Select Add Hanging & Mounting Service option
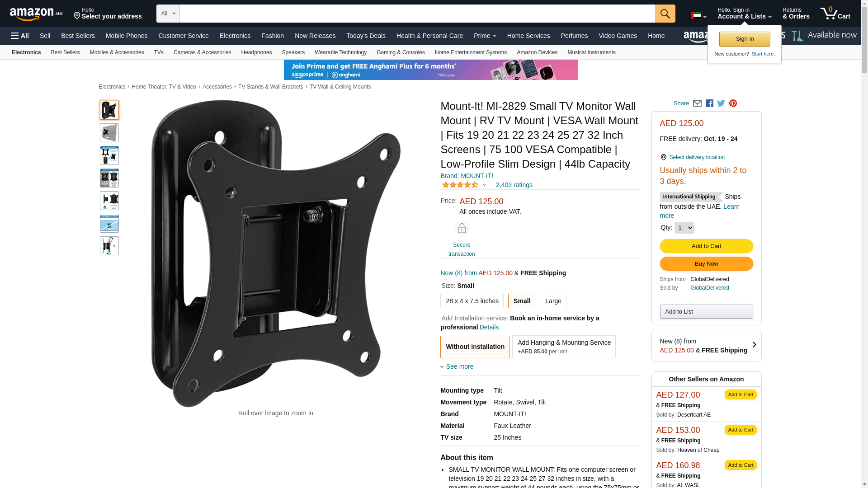 [x=564, y=347]
